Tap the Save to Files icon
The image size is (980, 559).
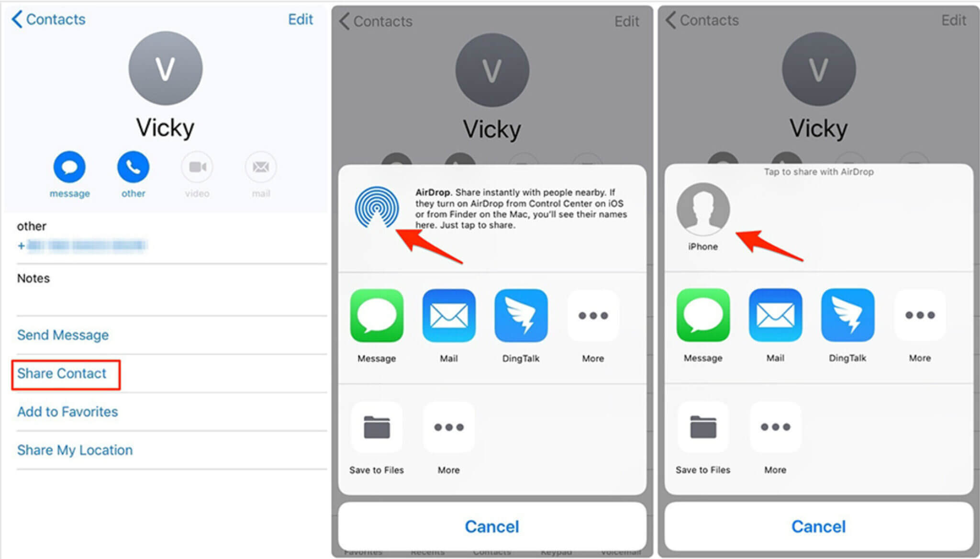pyautogui.click(x=377, y=428)
